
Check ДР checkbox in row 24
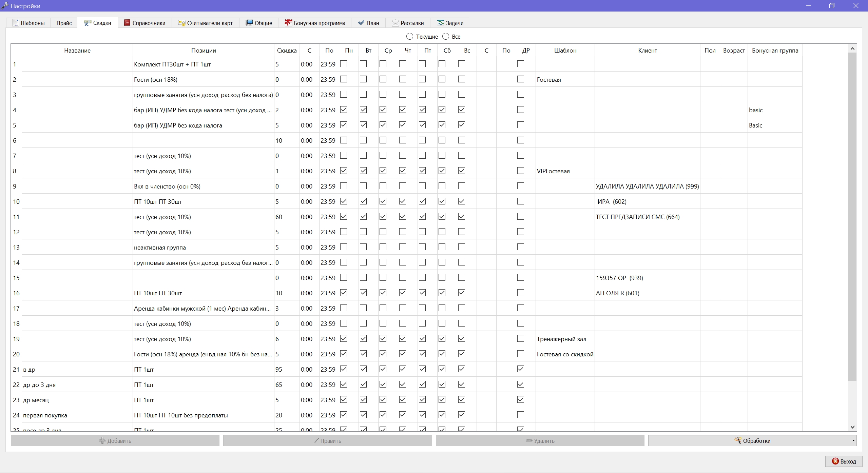(x=521, y=415)
